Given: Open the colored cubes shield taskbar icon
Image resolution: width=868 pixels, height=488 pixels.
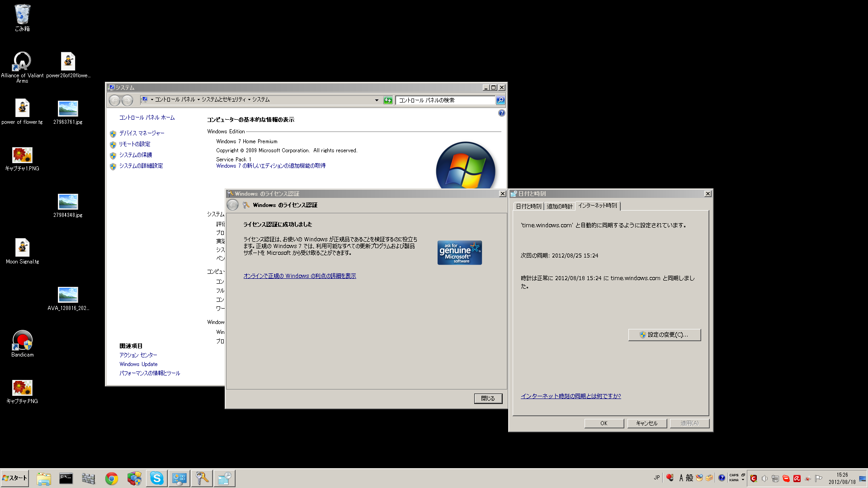Looking at the screenshot, I should click(134, 479).
